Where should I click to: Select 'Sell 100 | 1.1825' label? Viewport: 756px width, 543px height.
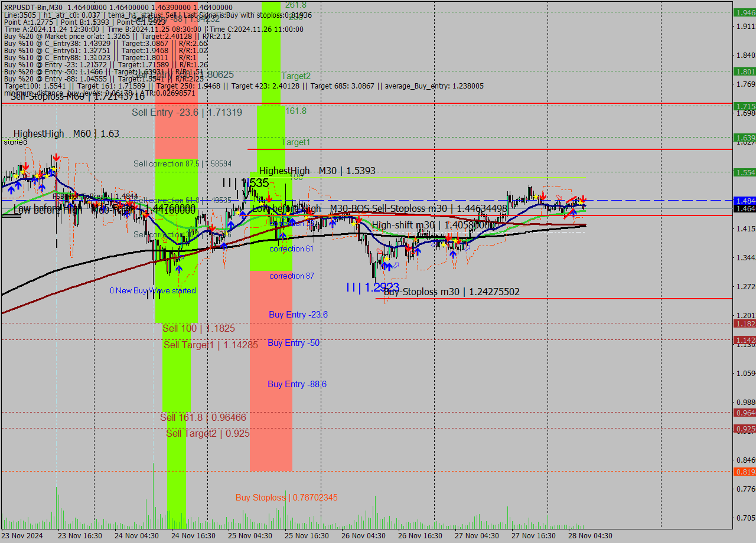[x=198, y=328]
